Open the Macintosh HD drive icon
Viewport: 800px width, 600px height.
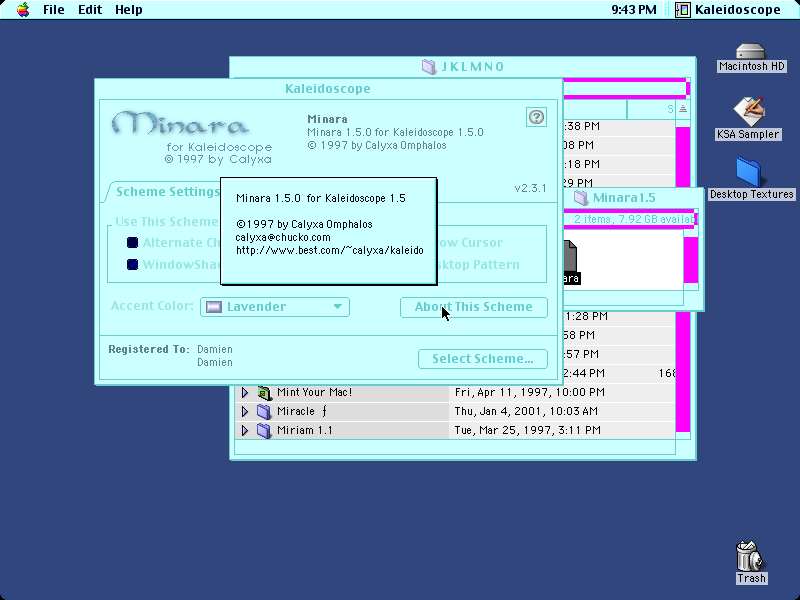tap(751, 52)
